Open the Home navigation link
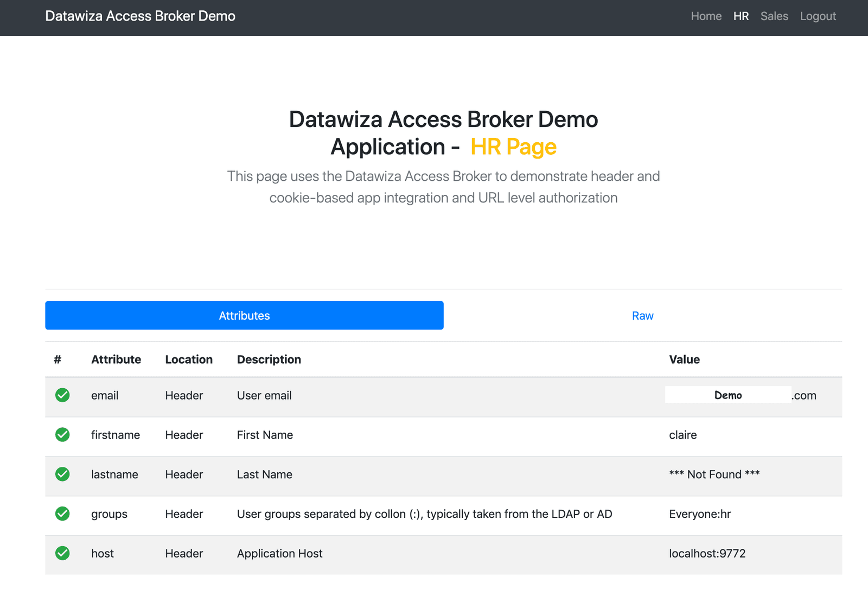Viewport: 868px width, 589px height. (x=706, y=16)
